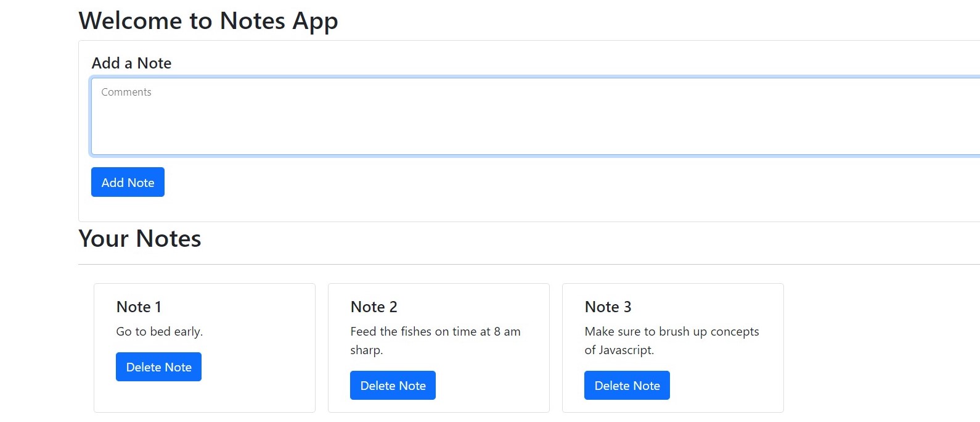Select the Note 2 card title
980x422 pixels.
coord(374,307)
